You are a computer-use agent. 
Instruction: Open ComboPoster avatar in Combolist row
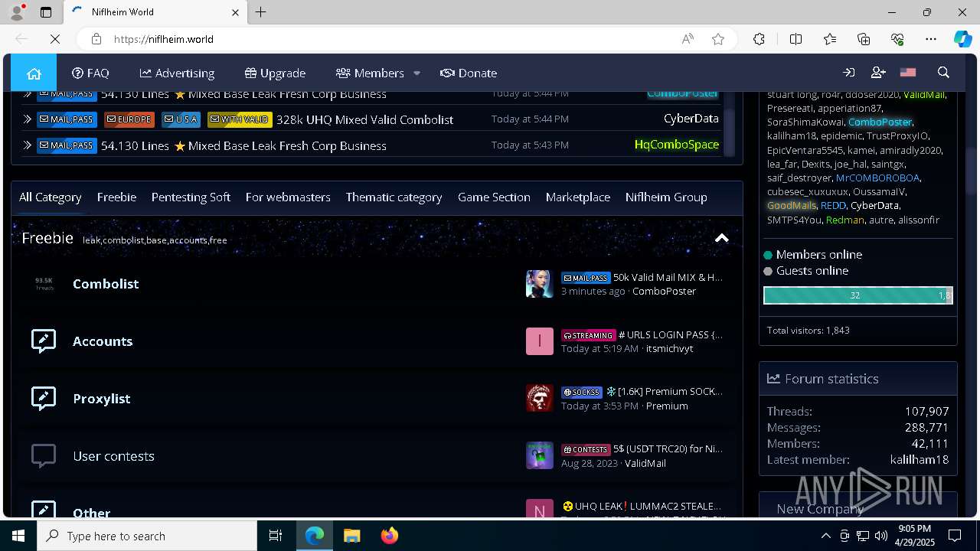click(x=539, y=284)
